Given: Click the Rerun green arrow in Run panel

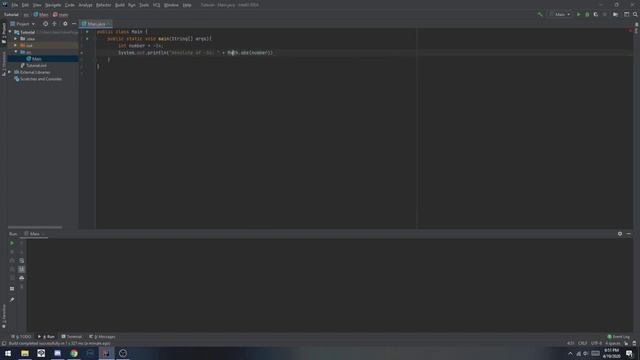Looking at the screenshot, I should pyautogui.click(x=12, y=243).
